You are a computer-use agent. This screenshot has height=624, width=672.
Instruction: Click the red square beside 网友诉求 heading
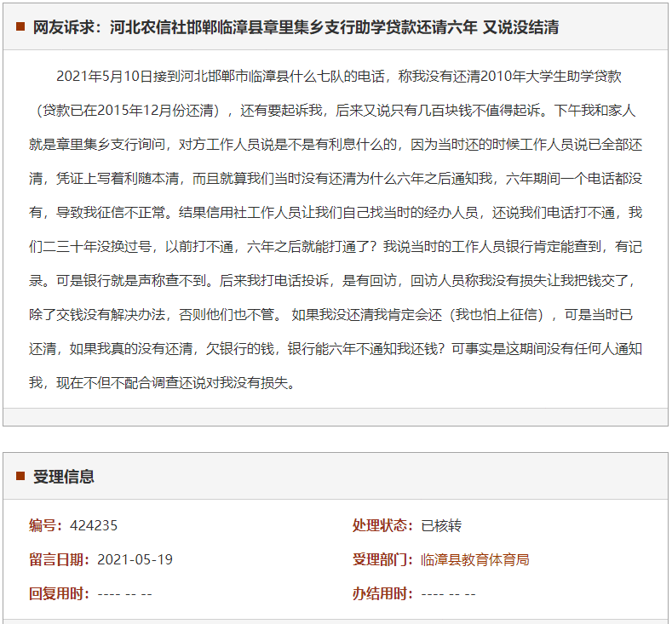[x=20, y=26]
